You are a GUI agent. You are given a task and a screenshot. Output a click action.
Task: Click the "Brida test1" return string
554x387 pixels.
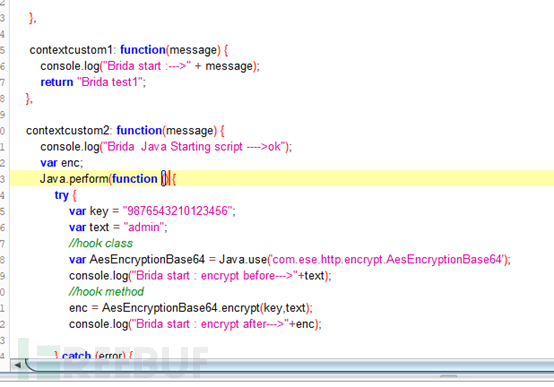110,82
